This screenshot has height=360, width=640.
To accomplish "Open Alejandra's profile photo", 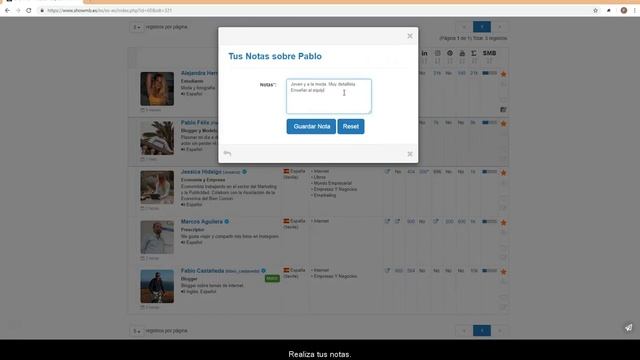I will 157,89.
